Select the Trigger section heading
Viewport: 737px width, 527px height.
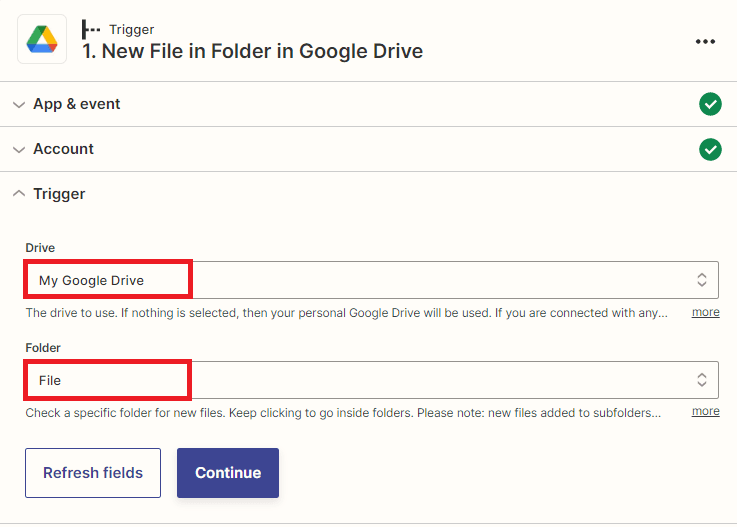click(59, 194)
